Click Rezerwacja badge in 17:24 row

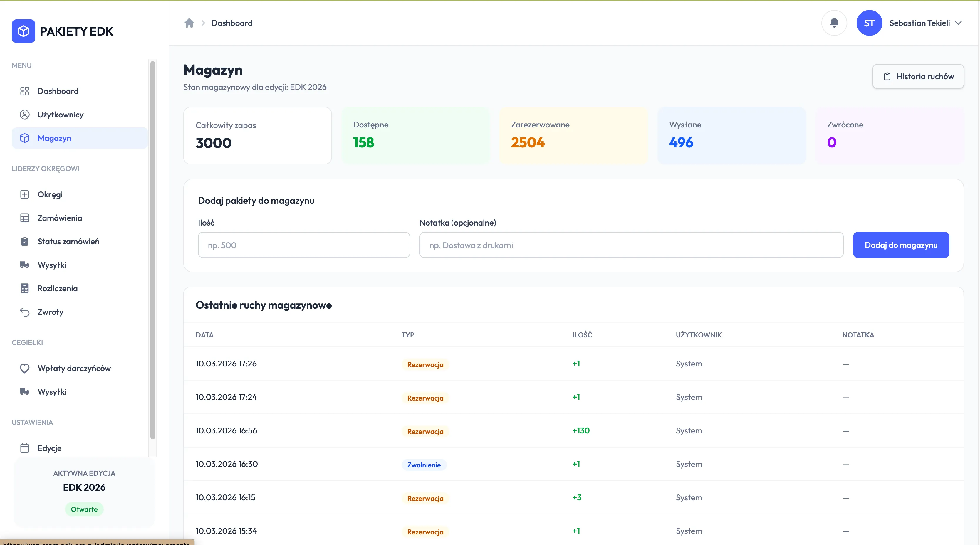pyautogui.click(x=425, y=398)
